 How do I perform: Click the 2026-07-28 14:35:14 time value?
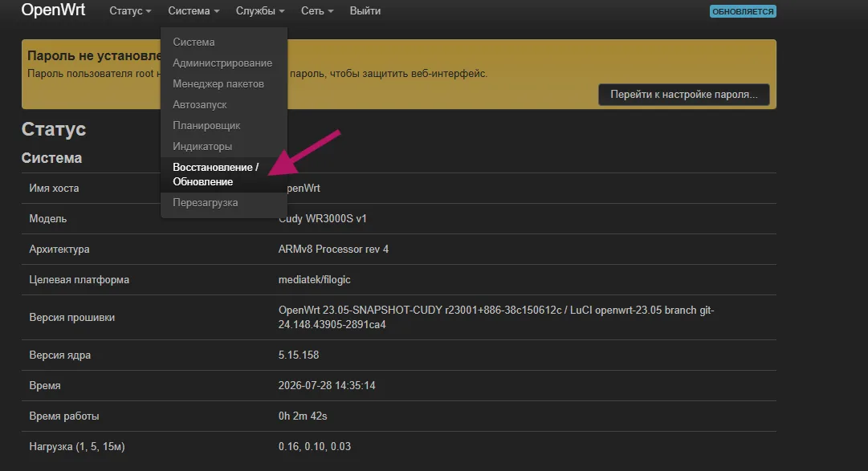[x=327, y=385]
